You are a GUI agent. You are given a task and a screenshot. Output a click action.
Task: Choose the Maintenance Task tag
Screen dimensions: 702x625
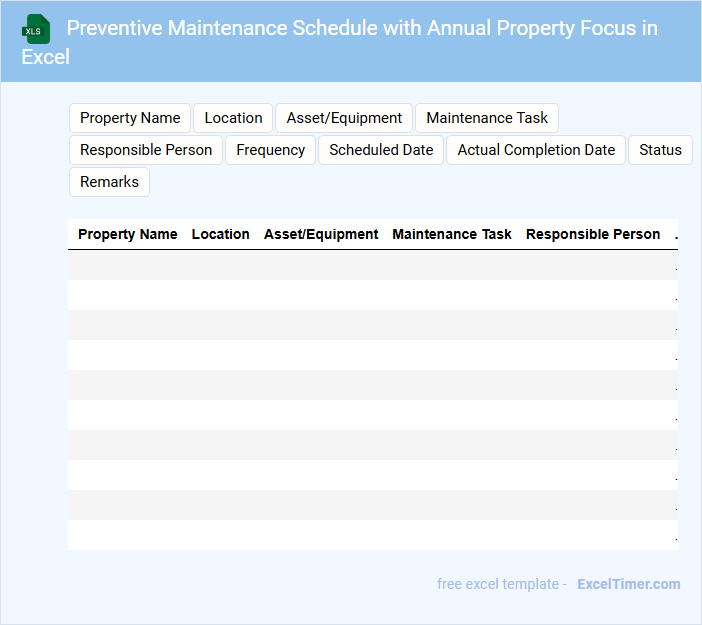coord(487,118)
